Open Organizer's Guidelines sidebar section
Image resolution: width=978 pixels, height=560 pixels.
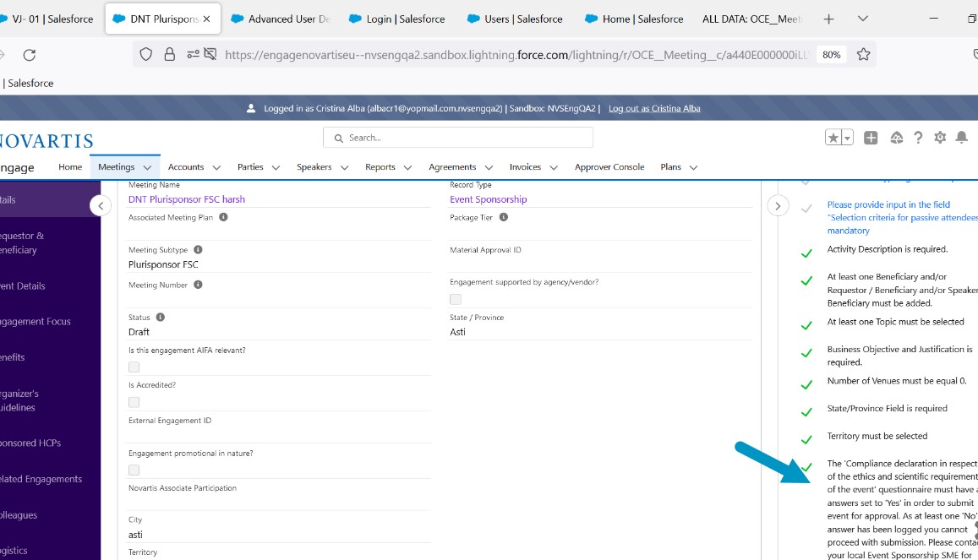tap(19, 400)
